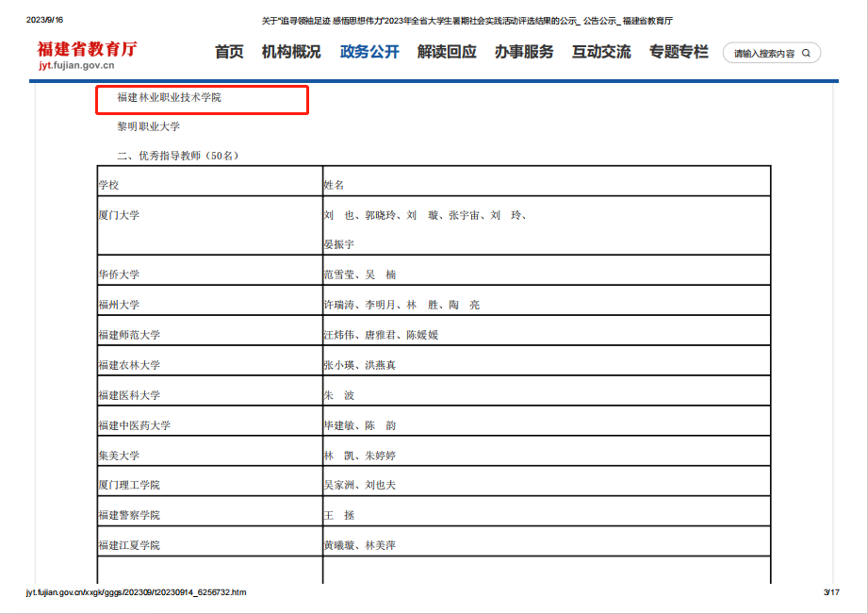868x614 pixels.
Task: Click the 3/17 page number
Action: [x=831, y=592]
